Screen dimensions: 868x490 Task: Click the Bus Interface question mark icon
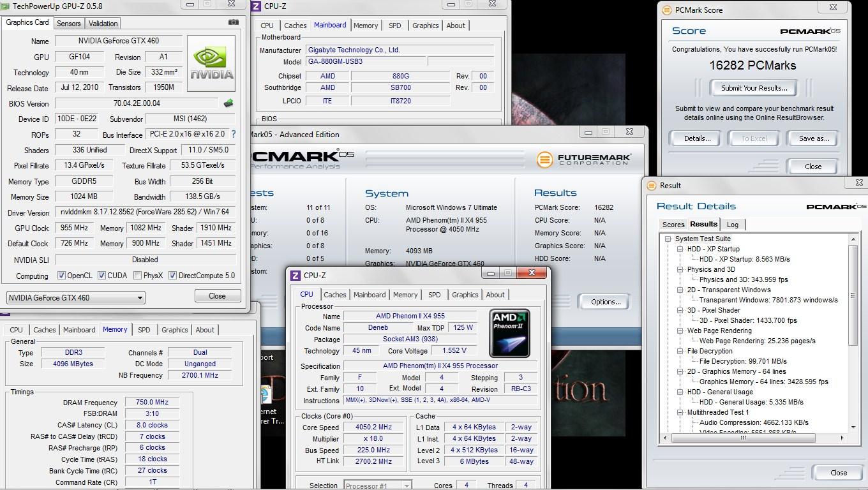point(233,134)
